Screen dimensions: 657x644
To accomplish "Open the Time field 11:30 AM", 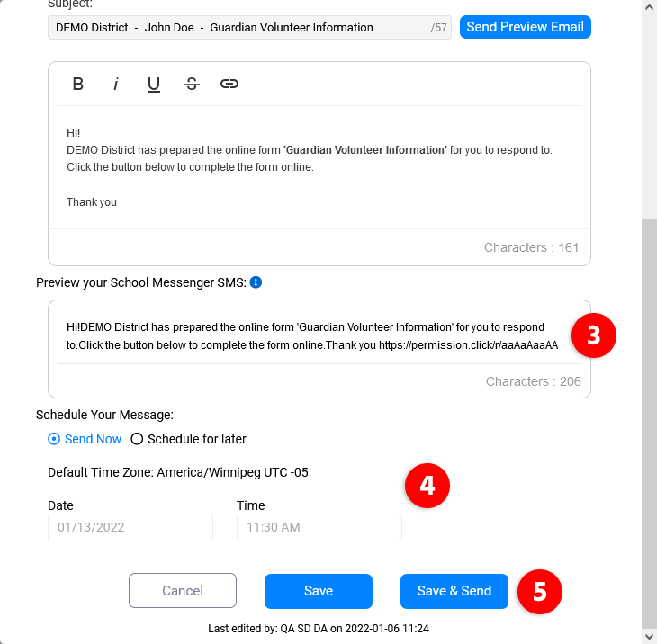I will point(319,527).
